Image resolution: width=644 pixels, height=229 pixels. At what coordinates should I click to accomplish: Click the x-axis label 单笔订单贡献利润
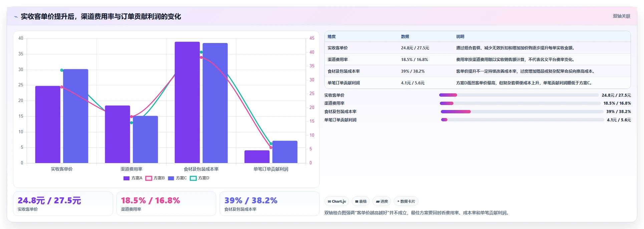point(271,169)
